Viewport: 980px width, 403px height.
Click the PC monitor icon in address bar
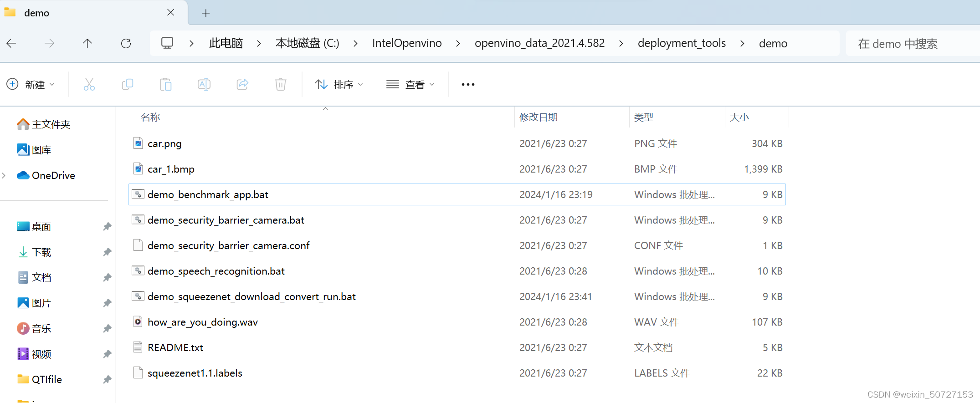(x=167, y=43)
